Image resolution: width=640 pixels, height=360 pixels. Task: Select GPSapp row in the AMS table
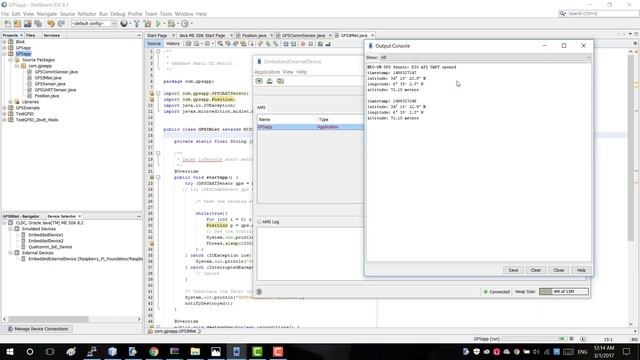310,127
